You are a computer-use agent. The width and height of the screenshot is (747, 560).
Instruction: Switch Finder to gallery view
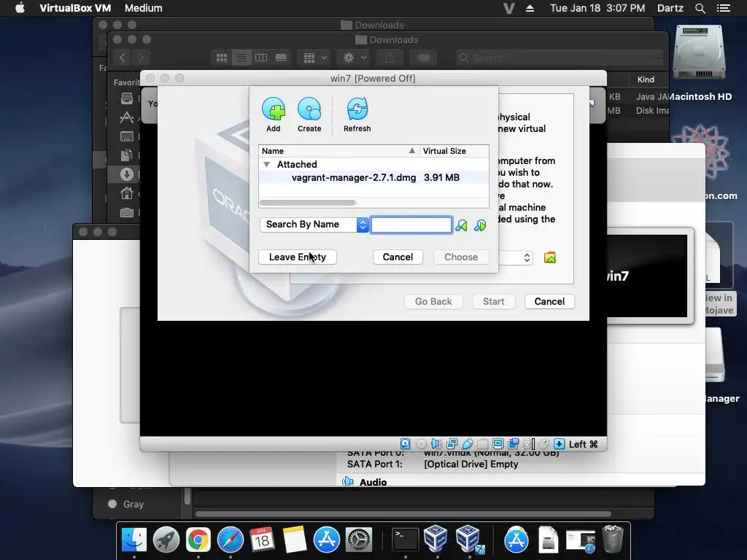point(281,58)
